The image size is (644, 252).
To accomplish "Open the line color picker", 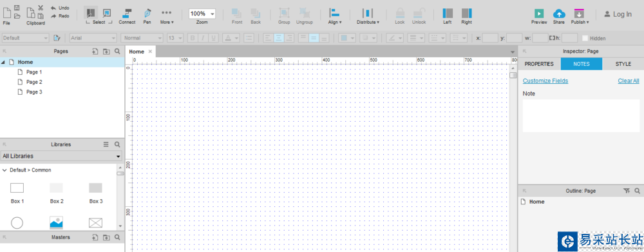I will pyautogui.click(x=395, y=38).
